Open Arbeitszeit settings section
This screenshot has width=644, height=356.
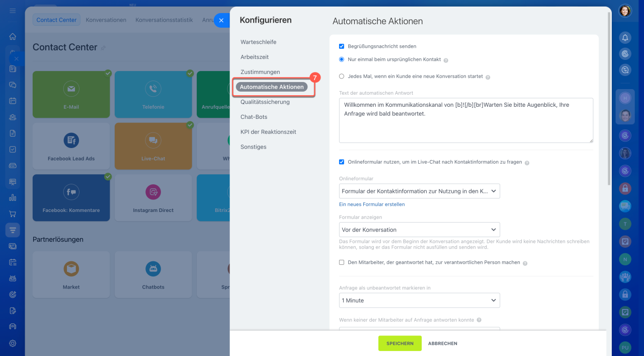(x=255, y=57)
